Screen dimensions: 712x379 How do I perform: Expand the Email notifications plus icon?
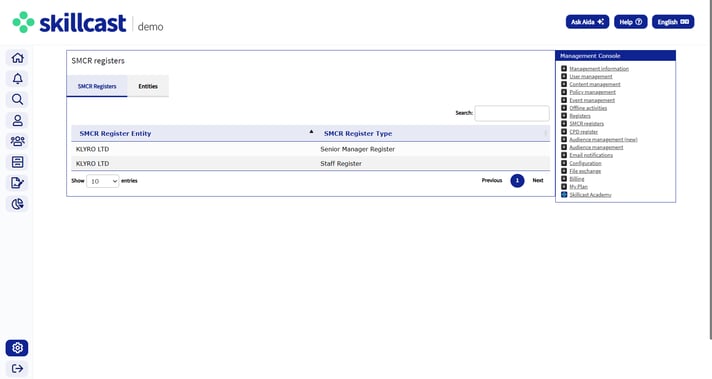[x=564, y=155]
